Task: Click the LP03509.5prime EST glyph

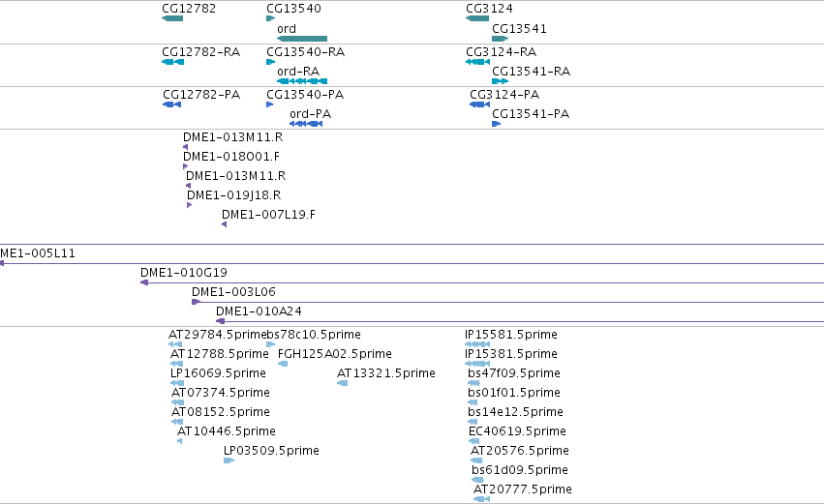Action: (229, 460)
